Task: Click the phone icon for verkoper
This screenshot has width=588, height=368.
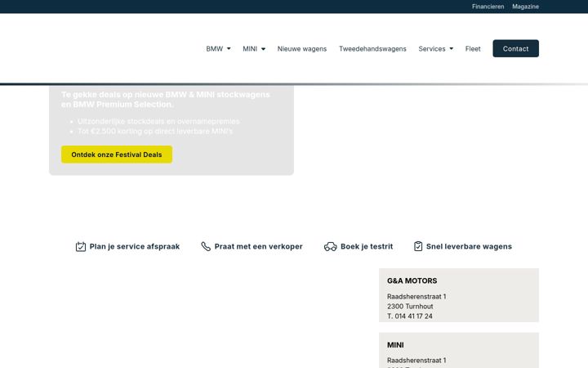Action: point(206,246)
